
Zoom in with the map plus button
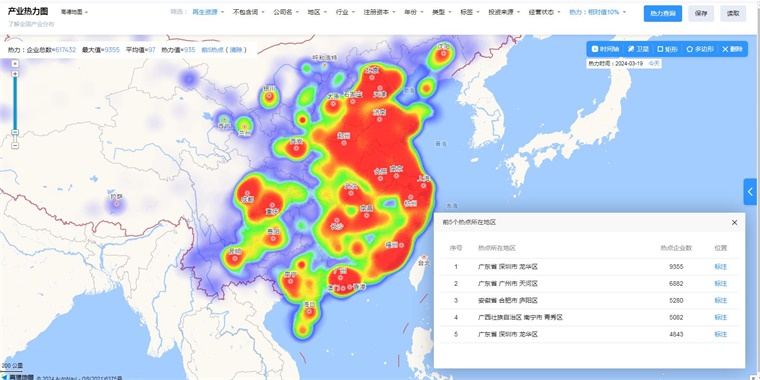pyautogui.click(x=15, y=74)
